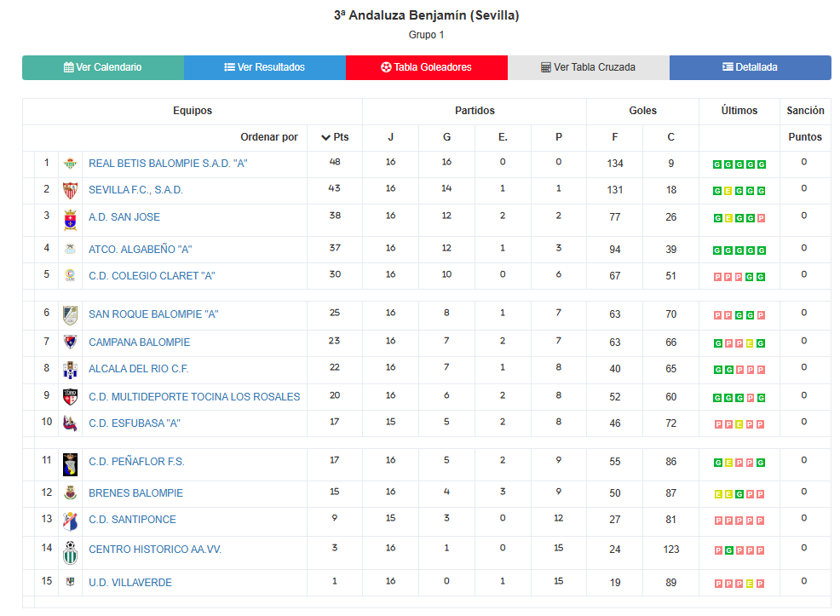
Task: Click the Sevilla F.C. crest icon
Action: (70, 190)
